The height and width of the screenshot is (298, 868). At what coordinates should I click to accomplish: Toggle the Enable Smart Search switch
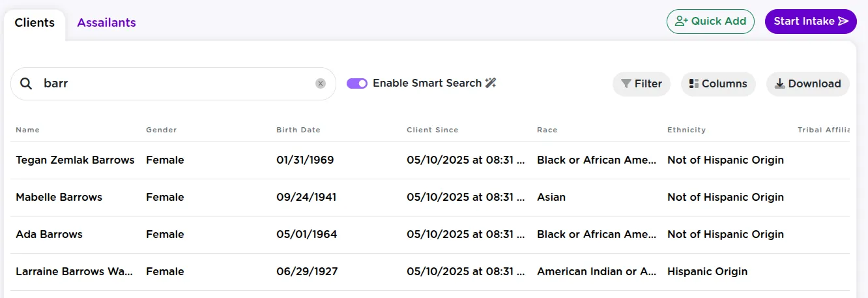[x=357, y=83]
